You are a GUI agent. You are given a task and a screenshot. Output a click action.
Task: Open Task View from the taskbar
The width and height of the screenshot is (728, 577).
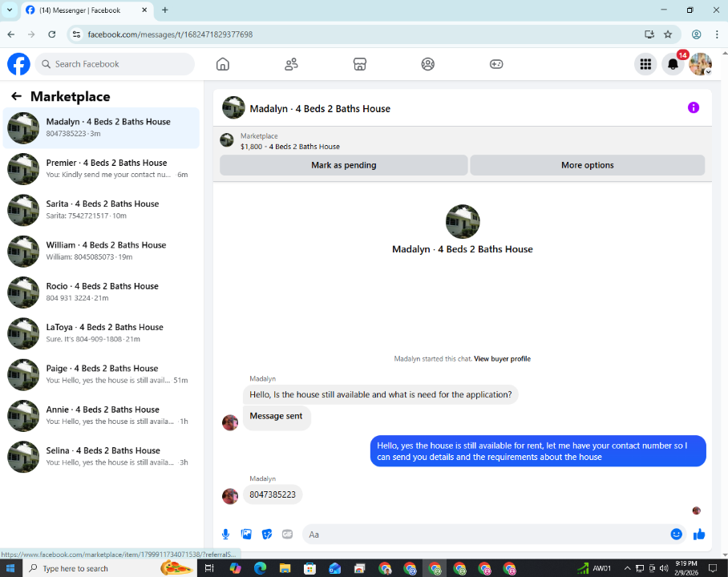(x=209, y=568)
